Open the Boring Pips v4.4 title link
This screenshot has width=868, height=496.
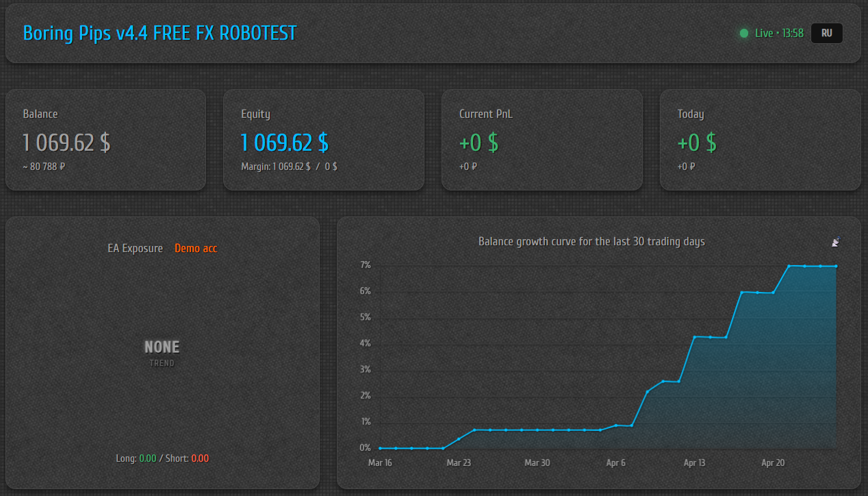point(159,33)
